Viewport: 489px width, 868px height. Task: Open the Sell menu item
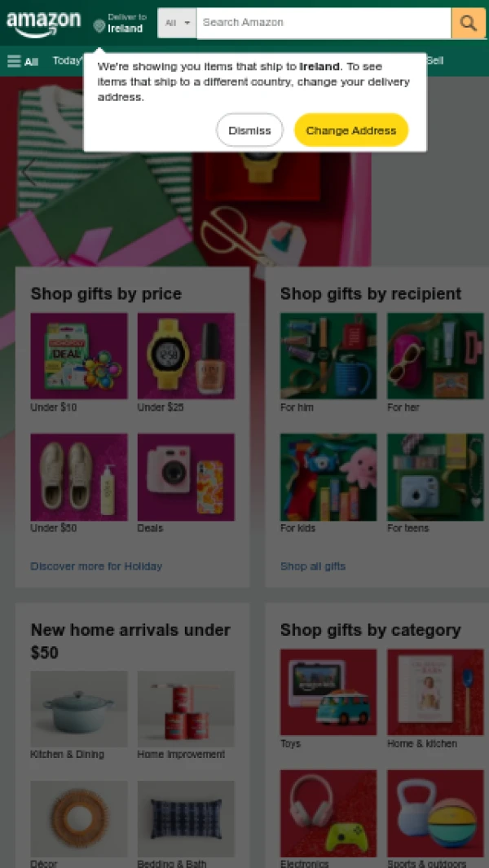tap(435, 60)
